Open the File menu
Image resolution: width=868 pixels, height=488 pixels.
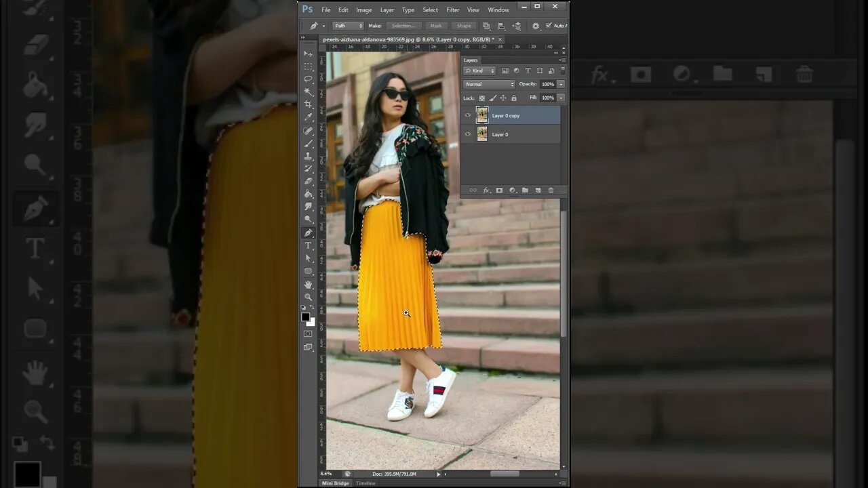point(326,9)
